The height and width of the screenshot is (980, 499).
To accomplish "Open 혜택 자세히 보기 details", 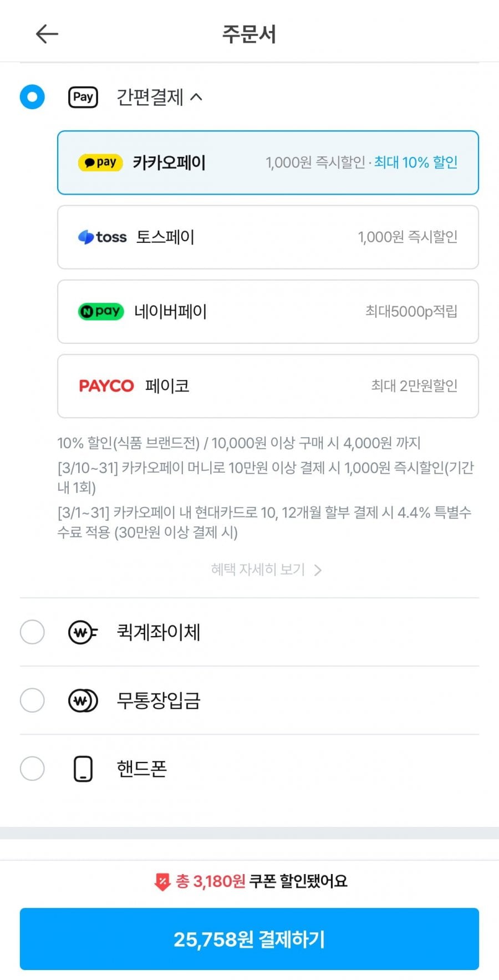I will pos(266,570).
